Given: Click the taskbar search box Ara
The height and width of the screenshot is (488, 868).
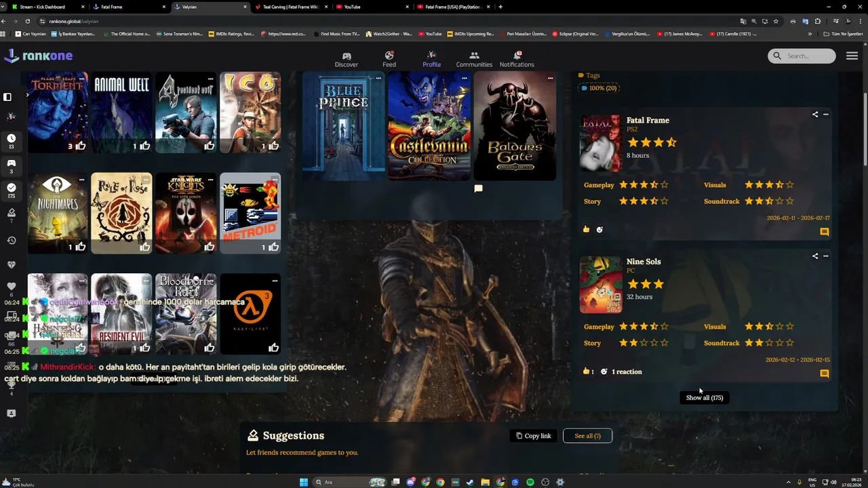Looking at the screenshot, I should 351,482.
